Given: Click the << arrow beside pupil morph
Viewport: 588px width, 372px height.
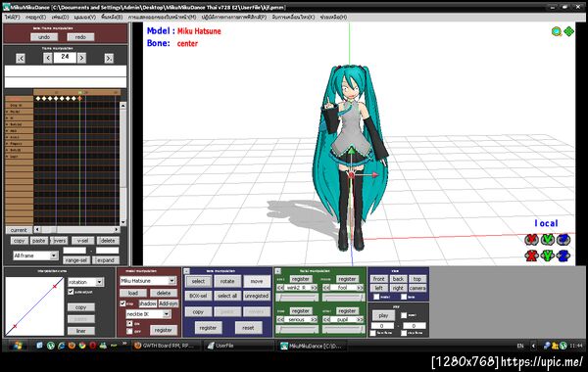Looking at the screenshot, I should tap(326, 319).
